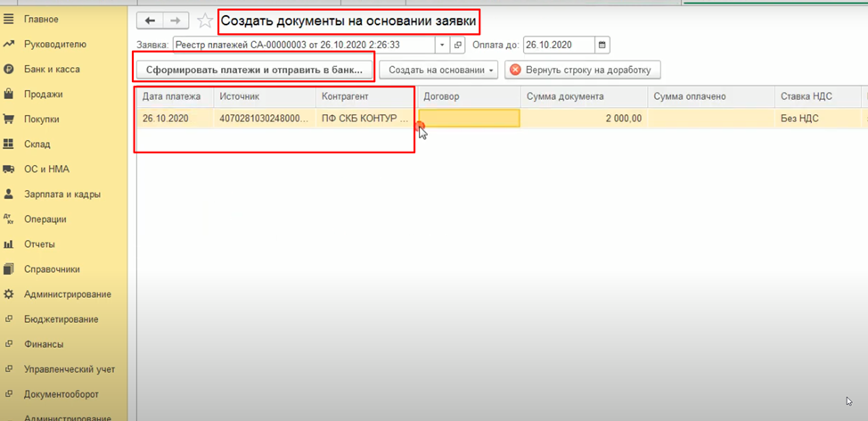Click the Сумма документа column header
The height and width of the screenshot is (421, 868).
[584, 97]
